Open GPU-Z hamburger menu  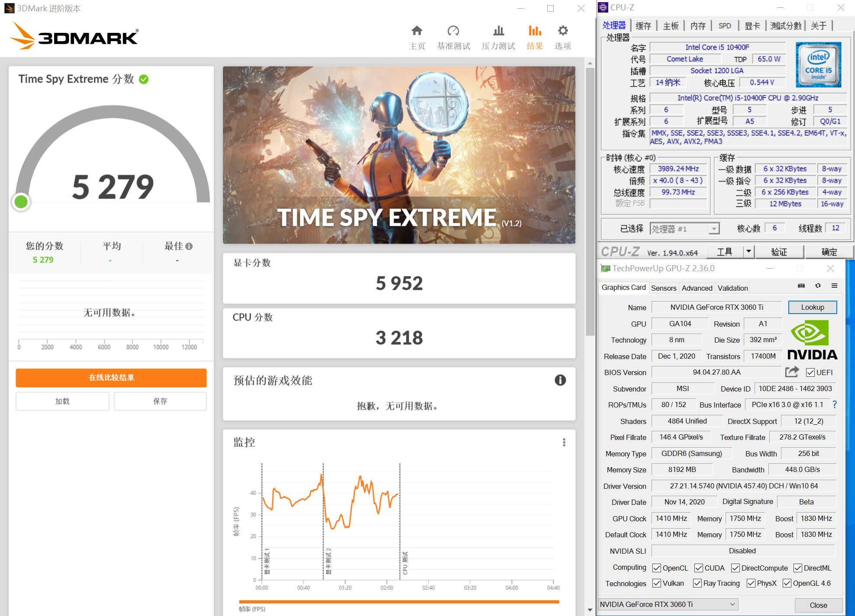pos(834,286)
